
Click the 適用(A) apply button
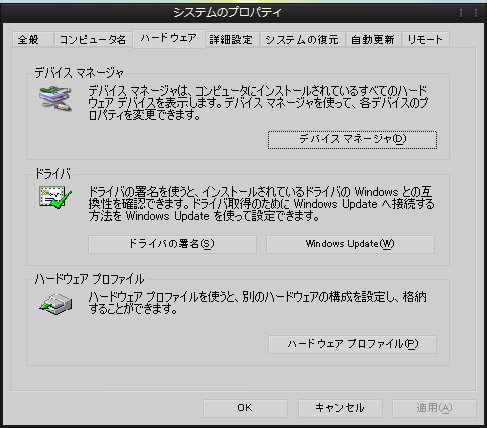point(434,408)
